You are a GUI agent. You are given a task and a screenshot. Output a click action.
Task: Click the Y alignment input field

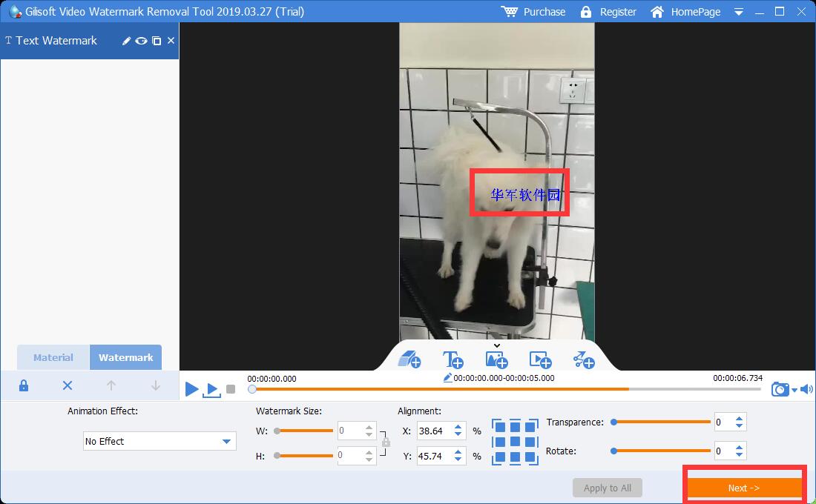tap(434, 456)
